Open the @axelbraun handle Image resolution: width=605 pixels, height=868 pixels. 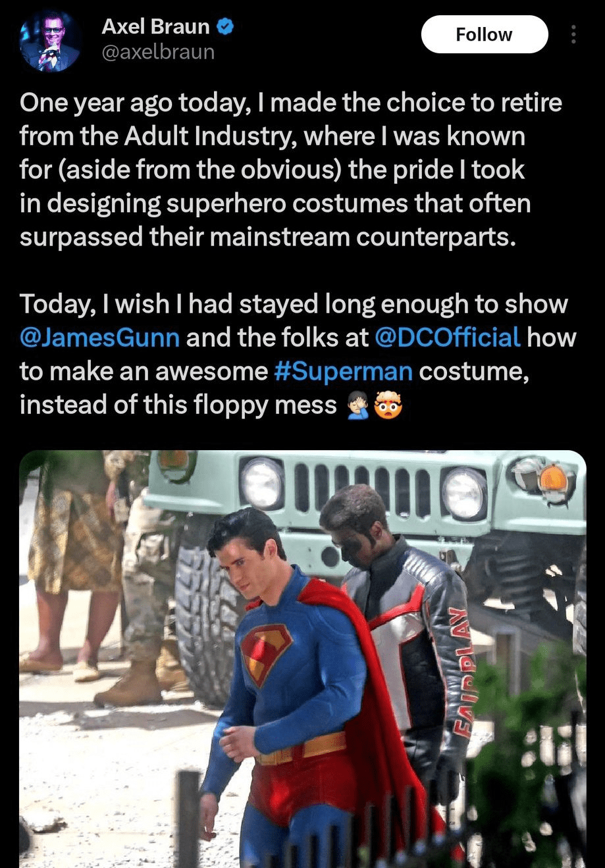coord(158,53)
